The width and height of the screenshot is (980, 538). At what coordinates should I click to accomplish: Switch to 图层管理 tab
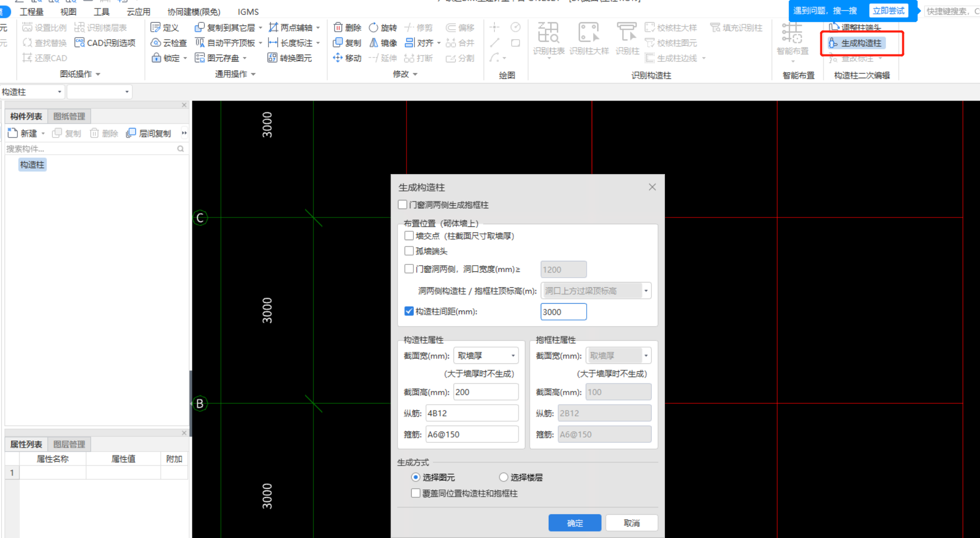(69, 444)
